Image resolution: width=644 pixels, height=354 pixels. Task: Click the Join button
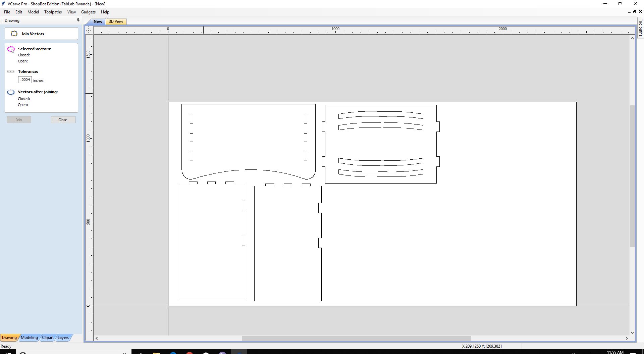point(19,120)
